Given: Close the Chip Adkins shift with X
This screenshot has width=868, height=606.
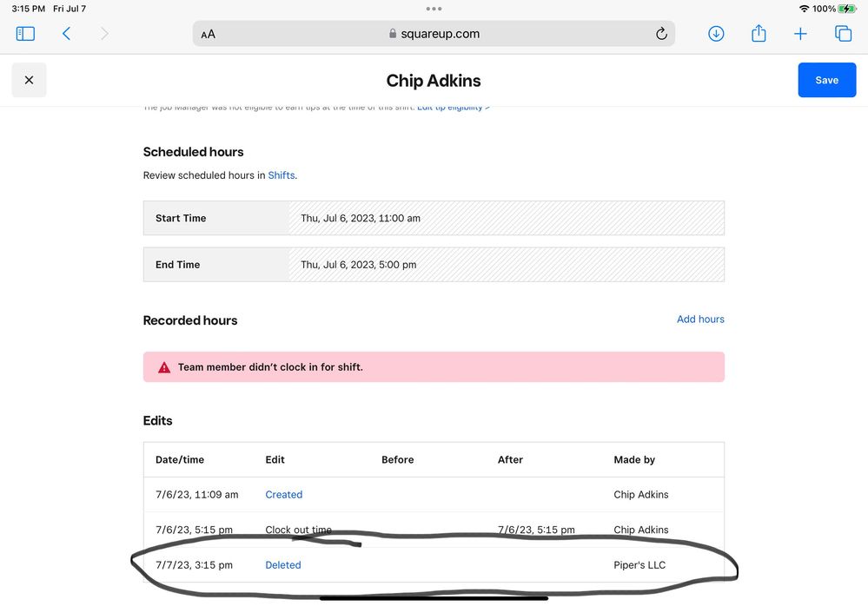Looking at the screenshot, I should point(29,80).
